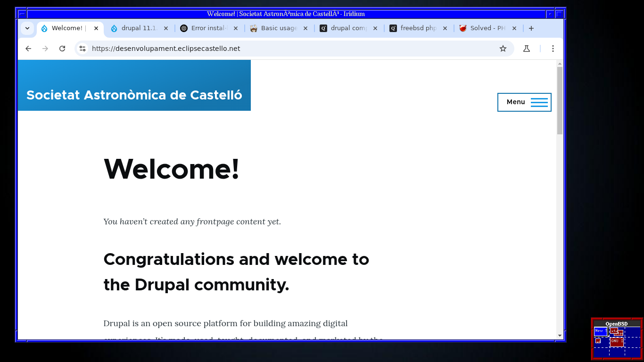Switch to the Solved - PH tab
Viewport: 644px width, 362px height.
(x=488, y=28)
